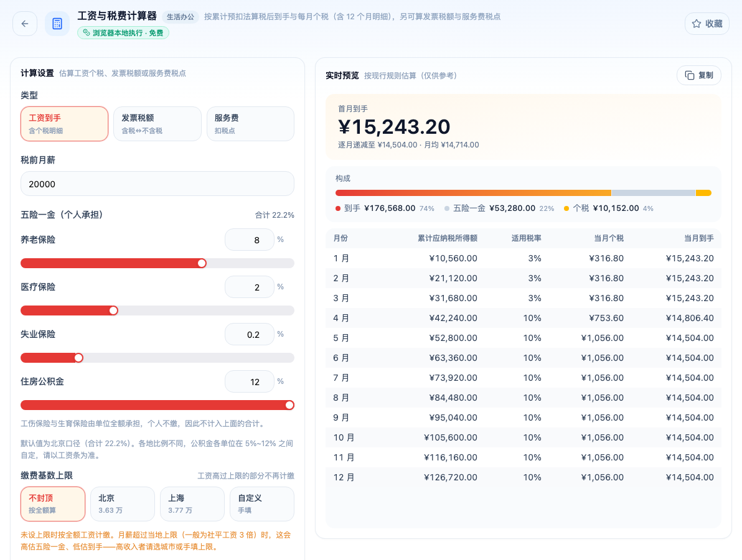The width and height of the screenshot is (742, 560).
Task: Click the back arrow icon
Action: (25, 24)
